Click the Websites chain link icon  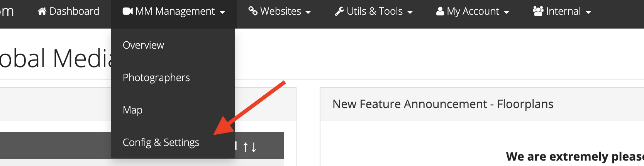click(x=253, y=11)
